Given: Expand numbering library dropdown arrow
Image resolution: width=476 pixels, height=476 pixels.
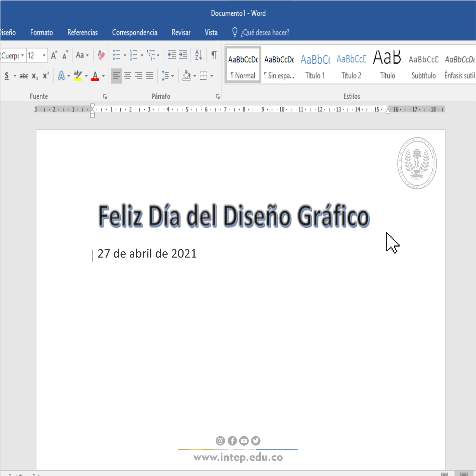Looking at the screenshot, I should click(142, 55).
